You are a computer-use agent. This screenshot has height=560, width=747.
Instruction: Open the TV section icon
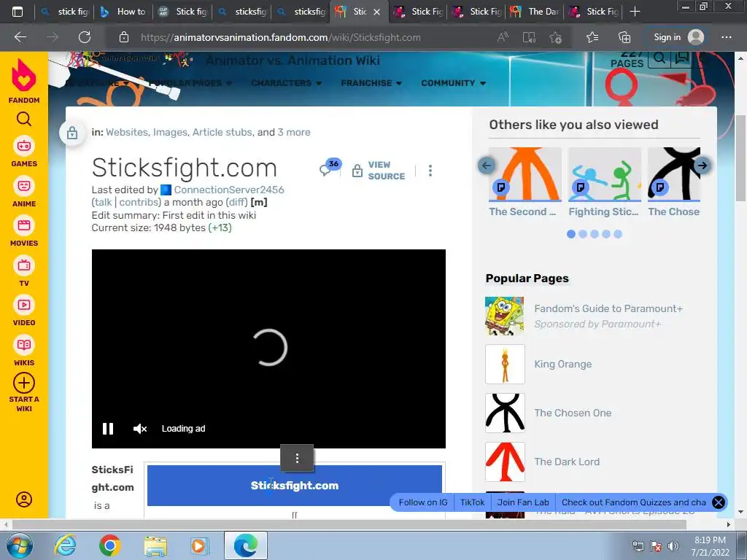[24, 265]
